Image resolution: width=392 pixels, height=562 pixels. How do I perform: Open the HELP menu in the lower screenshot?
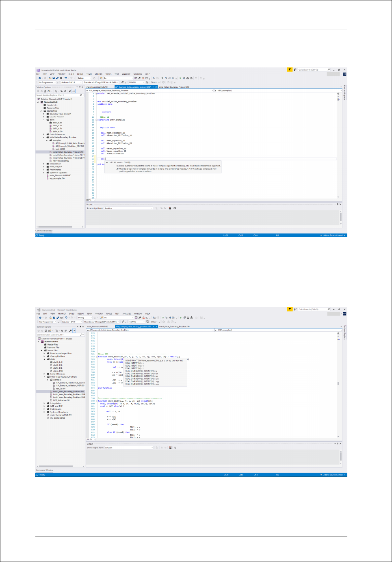[147, 313]
